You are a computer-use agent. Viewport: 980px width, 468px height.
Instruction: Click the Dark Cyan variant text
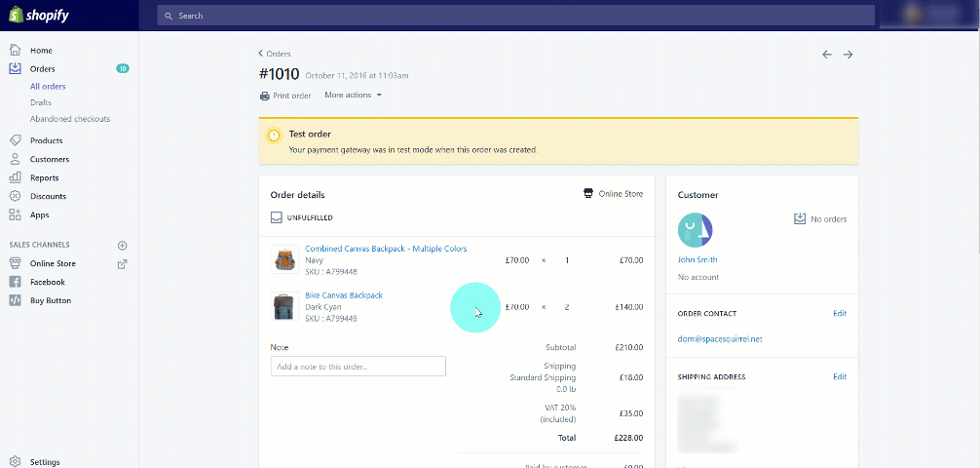[325, 307]
